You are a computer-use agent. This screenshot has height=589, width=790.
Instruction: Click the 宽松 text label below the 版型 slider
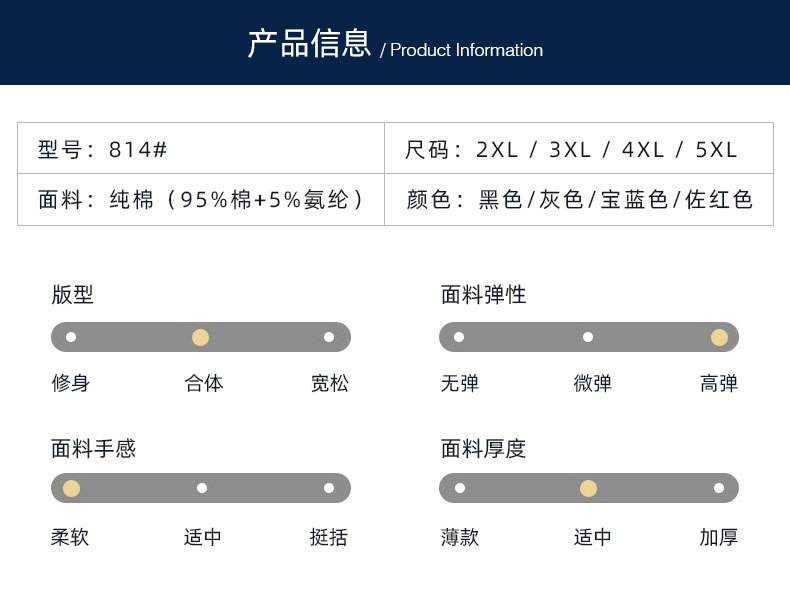coord(330,383)
